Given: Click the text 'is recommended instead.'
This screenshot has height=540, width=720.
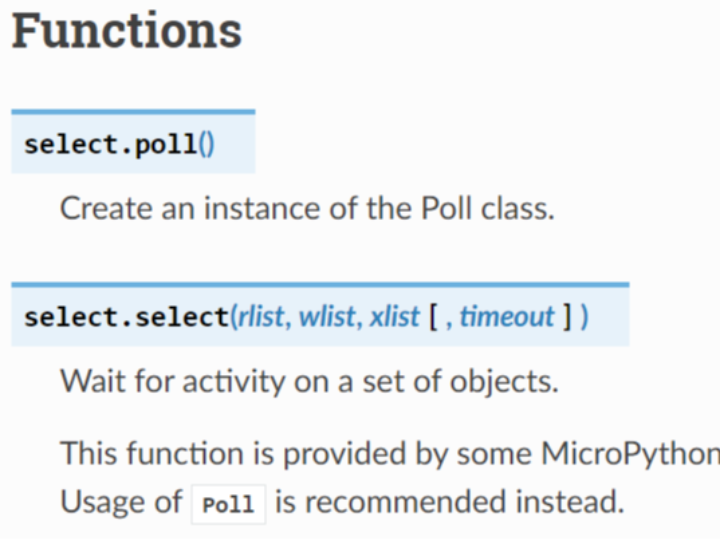Looking at the screenshot, I should [450, 501].
